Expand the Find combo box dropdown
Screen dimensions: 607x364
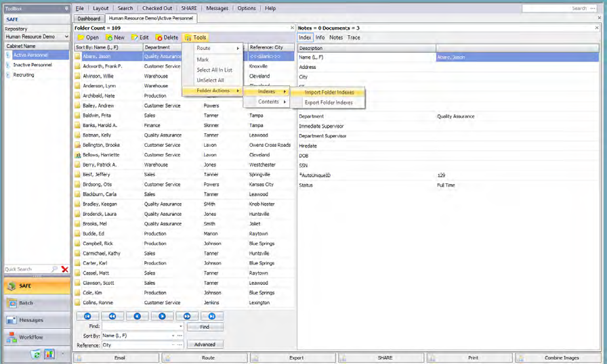click(180, 327)
